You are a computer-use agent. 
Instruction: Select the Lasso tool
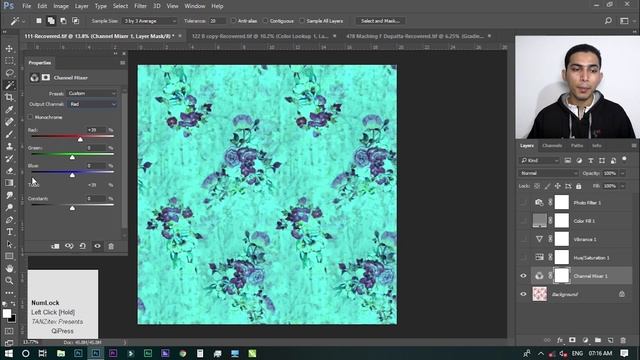click(x=9, y=73)
